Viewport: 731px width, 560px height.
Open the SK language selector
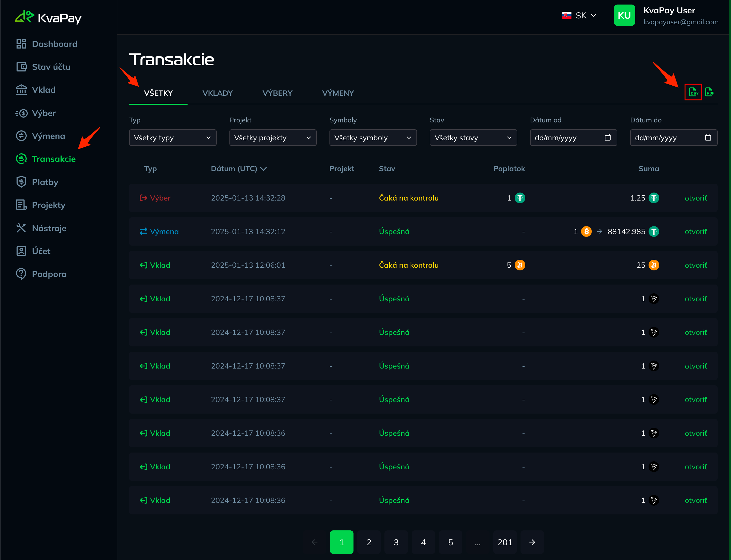click(579, 16)
